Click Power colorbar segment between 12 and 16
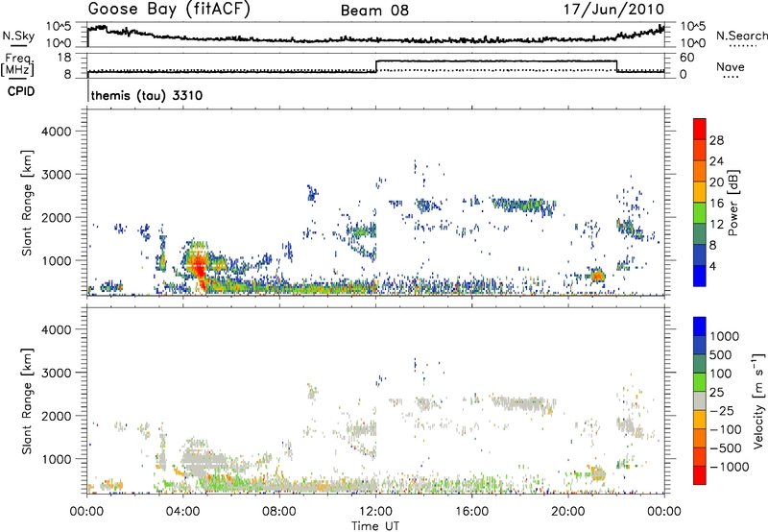 (700, 213)
